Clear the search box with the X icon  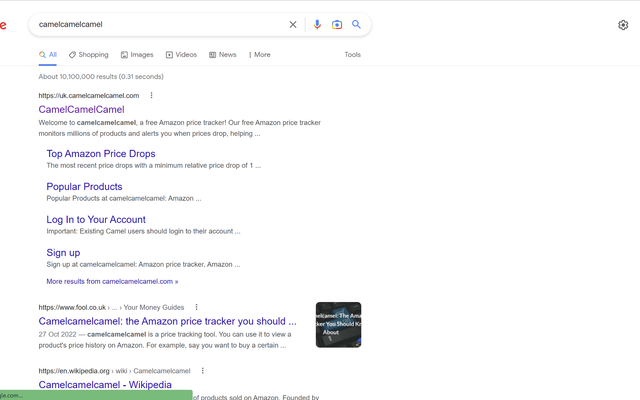click(293, 24)
